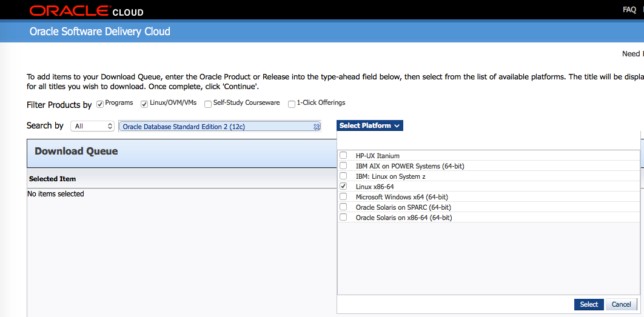The width and height of the screenshot is (644, 317).
Task: Click Cancel in the platform list
Action: tap(621, 304)
